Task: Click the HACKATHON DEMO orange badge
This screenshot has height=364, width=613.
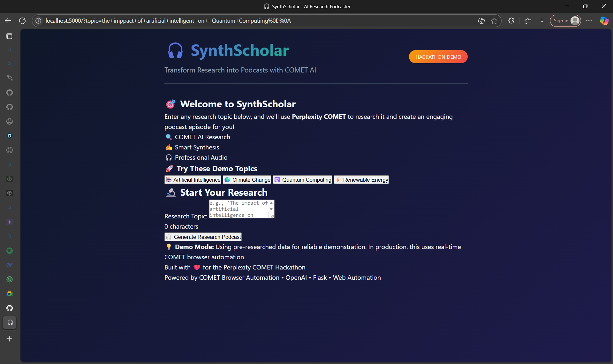Action: (438, 57)
